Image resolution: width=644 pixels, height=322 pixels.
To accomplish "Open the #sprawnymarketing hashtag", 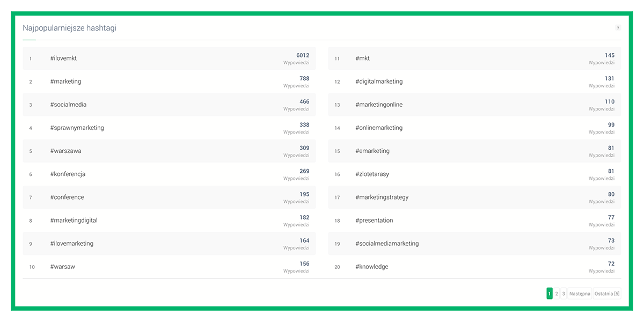I will pos(77,128).
